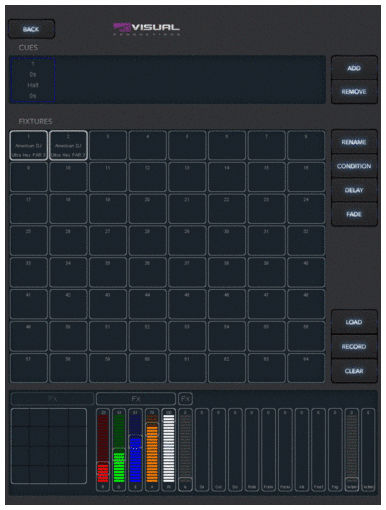The height and width of the screenshot is (510, 386).
Task: Open the FADE setting
Action: click(x=354, y=214)
